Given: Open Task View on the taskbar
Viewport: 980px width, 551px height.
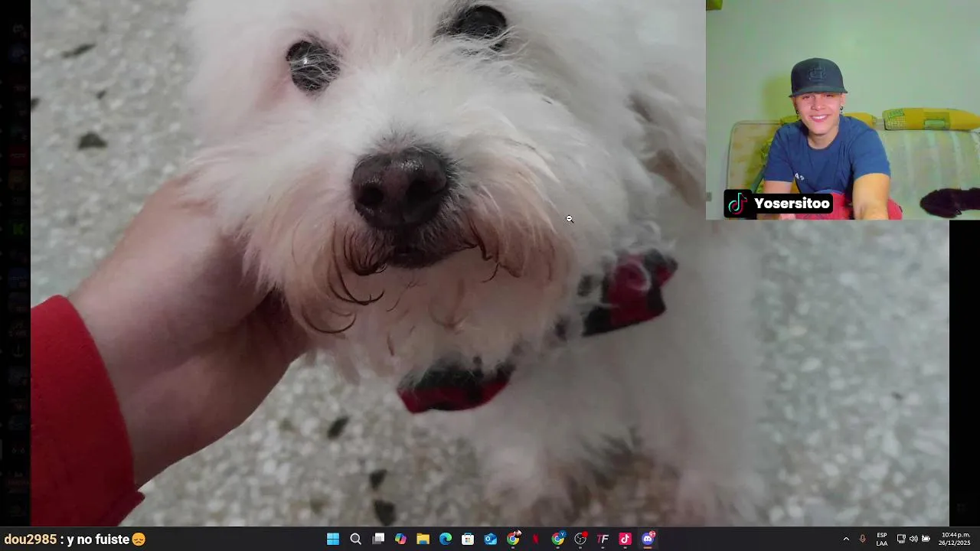Looking at the screenshot, I should pos(378,539).
